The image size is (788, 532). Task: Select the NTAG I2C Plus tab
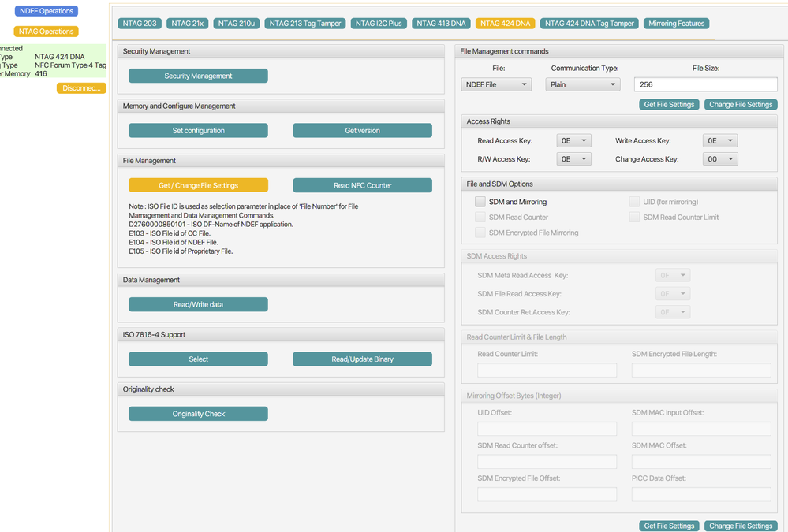[x=379, y=24]
